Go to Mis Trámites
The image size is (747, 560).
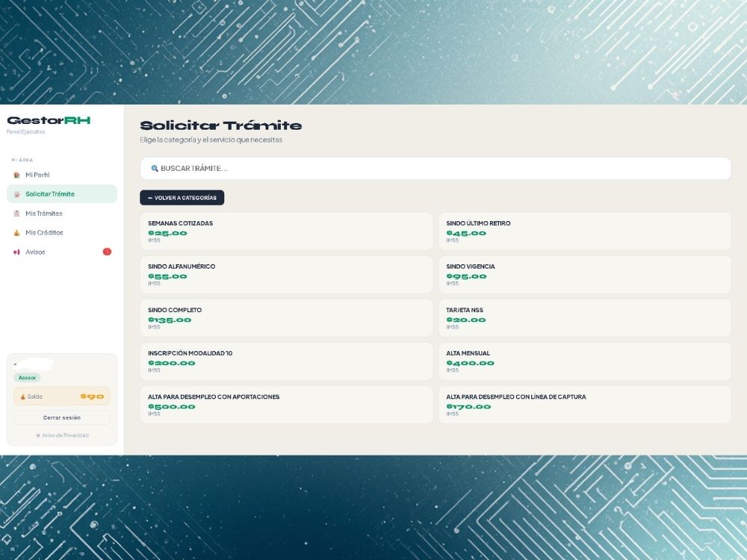[x=62, y=214]
